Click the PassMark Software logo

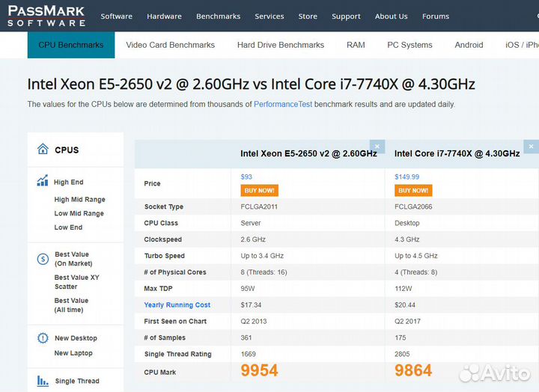click(46, 16)
